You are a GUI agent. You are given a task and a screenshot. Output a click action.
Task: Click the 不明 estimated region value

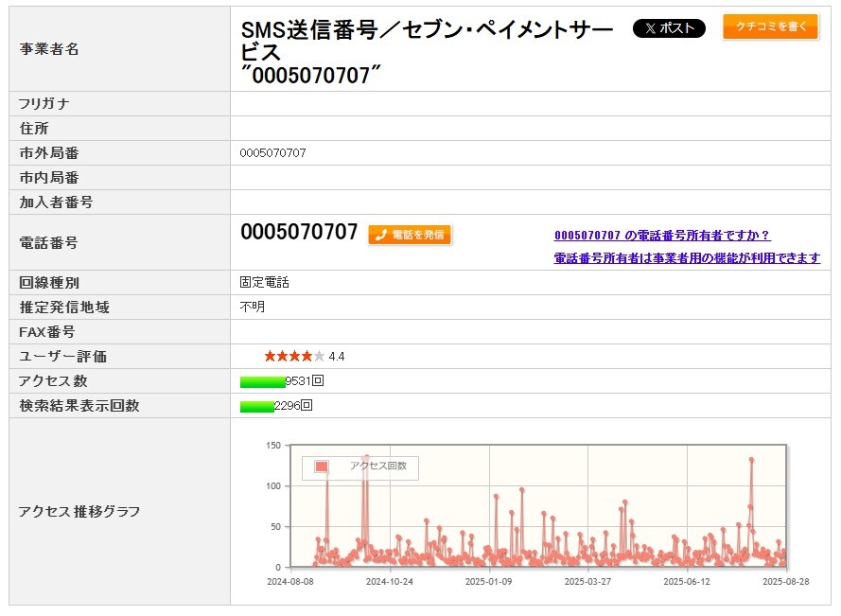click(x=252, y=307)
